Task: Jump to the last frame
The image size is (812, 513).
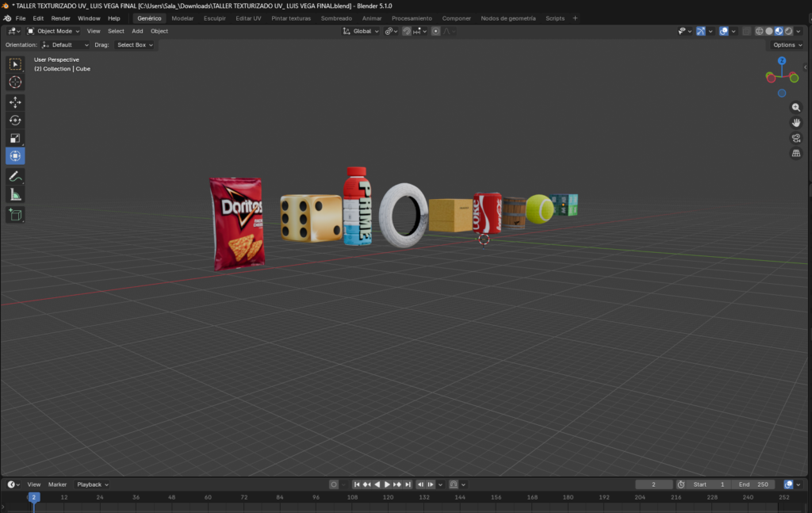Action: [x=408, y=484]
